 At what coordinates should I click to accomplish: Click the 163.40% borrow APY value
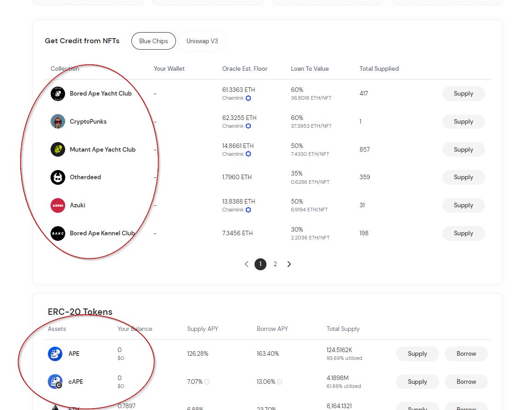(x=268, y=353)
